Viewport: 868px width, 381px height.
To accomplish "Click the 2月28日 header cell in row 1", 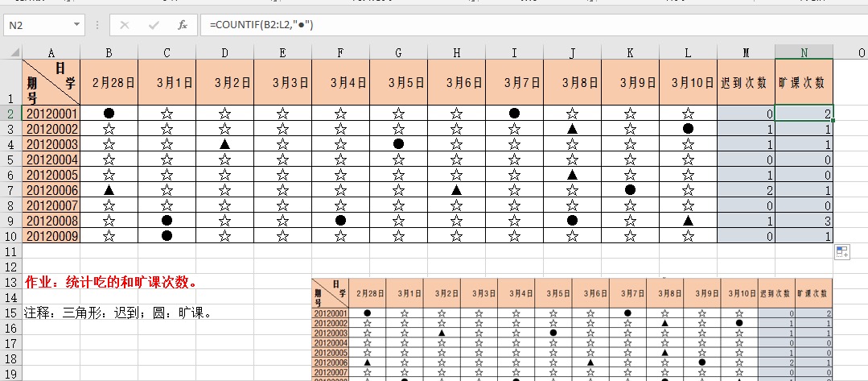I will coord(109,83).
